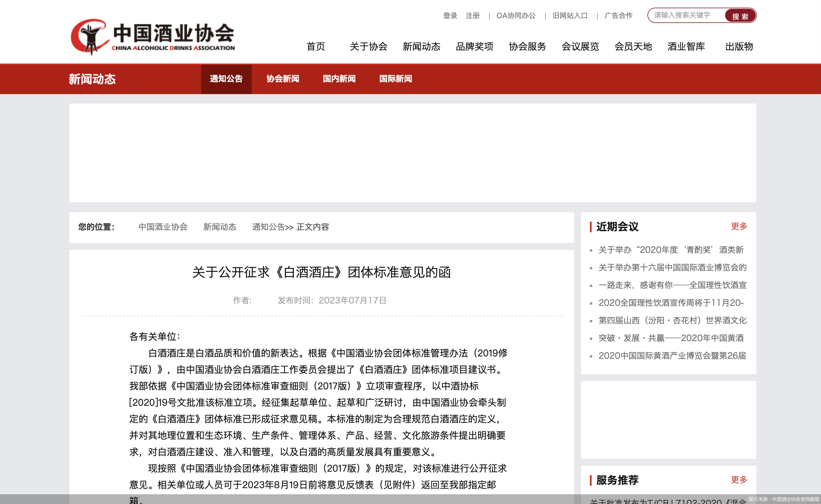Open the 关于协会 menu item

[369, 47]
